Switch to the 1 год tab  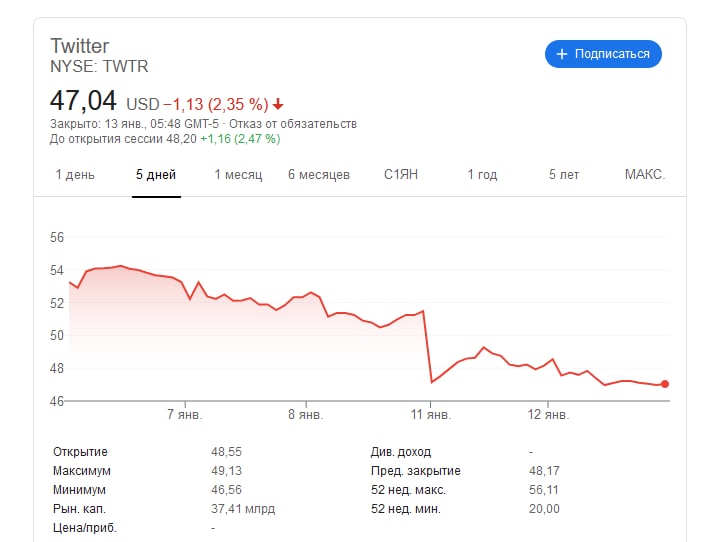coord(482,175)
